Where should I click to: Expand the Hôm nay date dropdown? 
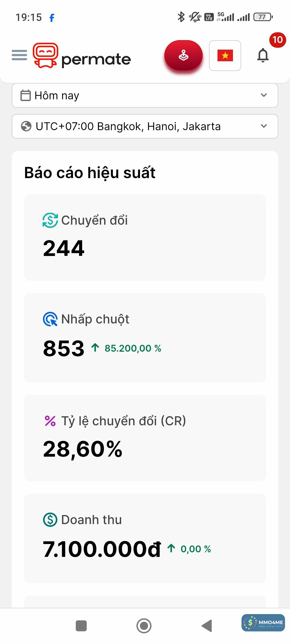pos(263,95)
